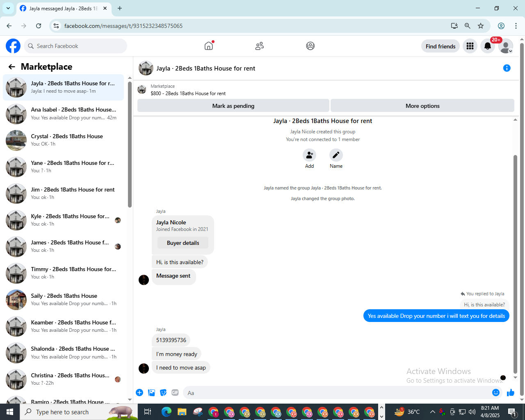Open the Friends icon in top navigation
525x420 pixels.
pos(259,46)
